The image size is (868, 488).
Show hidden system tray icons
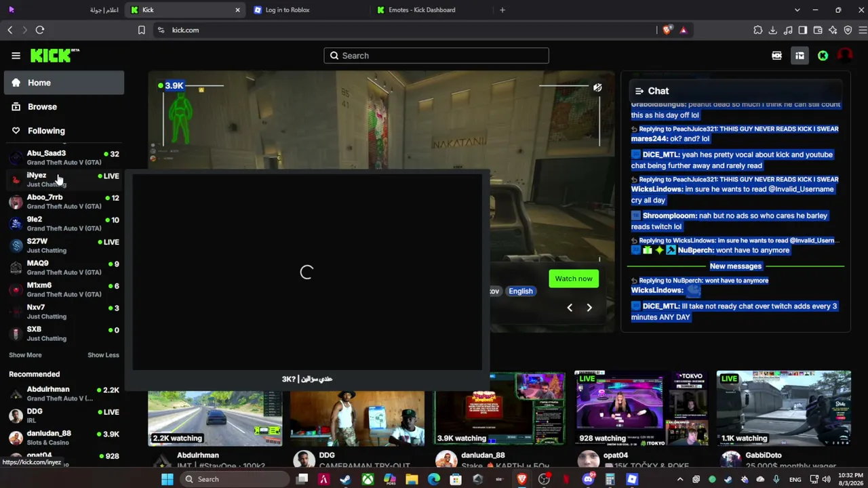(680, 479)
